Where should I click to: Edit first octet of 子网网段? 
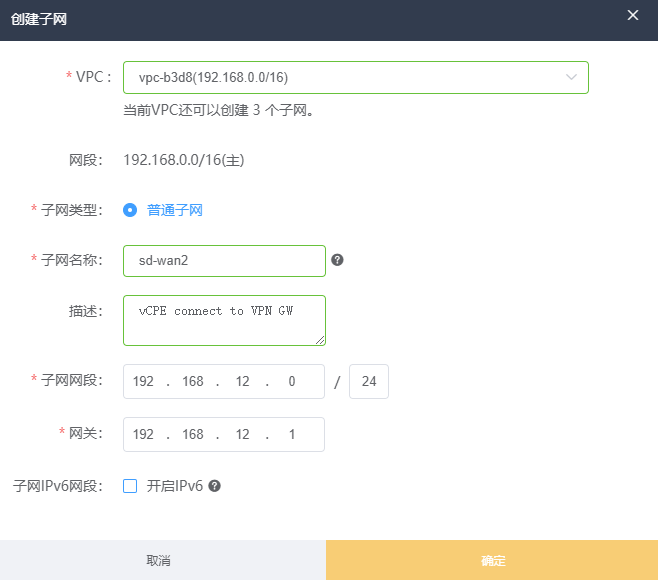click(x=143, y=381)
